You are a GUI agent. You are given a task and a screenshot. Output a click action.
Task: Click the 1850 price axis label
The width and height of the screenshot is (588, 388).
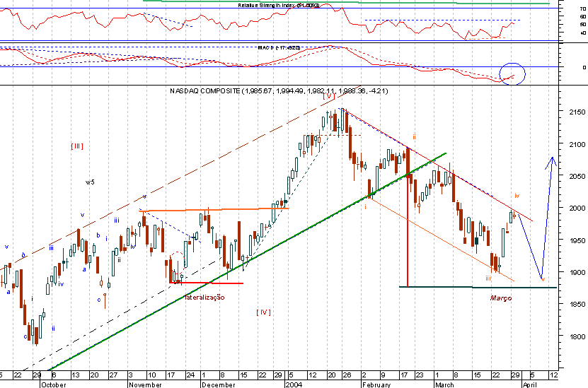point(577,305)
